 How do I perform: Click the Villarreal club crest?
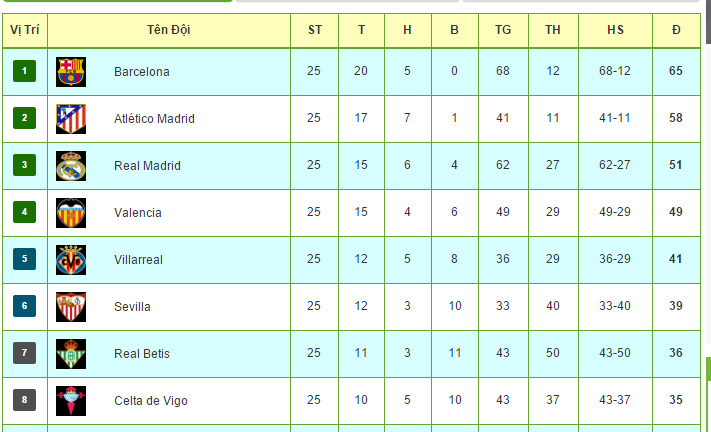[x=71, y=259]
